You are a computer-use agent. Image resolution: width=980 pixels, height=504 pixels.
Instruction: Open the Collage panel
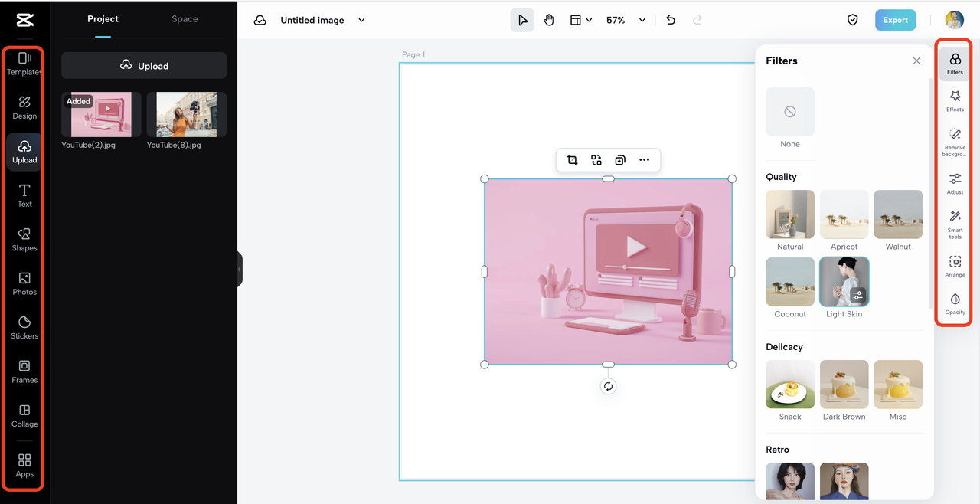[x=24, y=416]
